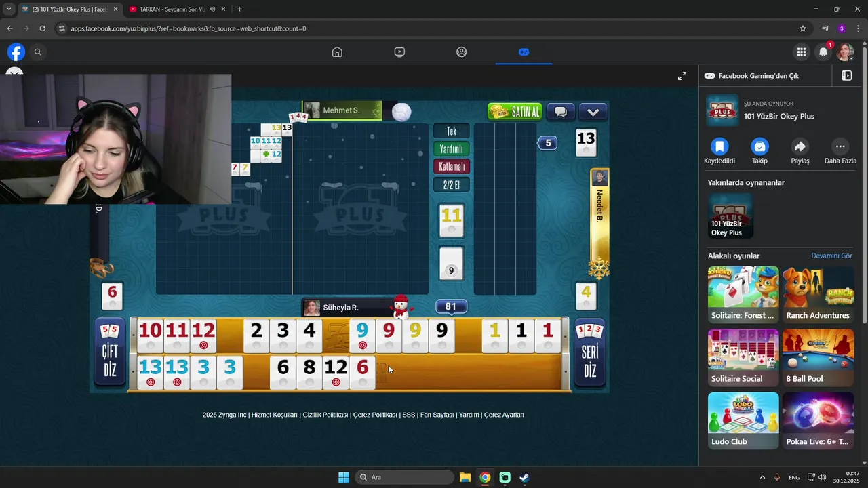Select yellow 1 tile on rack

pyautogui.click(x=495, y=335)
